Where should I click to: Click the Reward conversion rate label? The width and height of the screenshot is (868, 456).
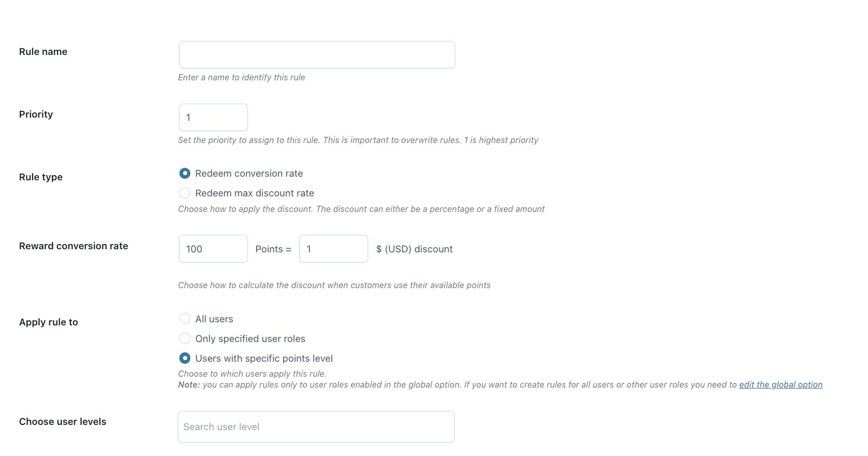point(74,246)
